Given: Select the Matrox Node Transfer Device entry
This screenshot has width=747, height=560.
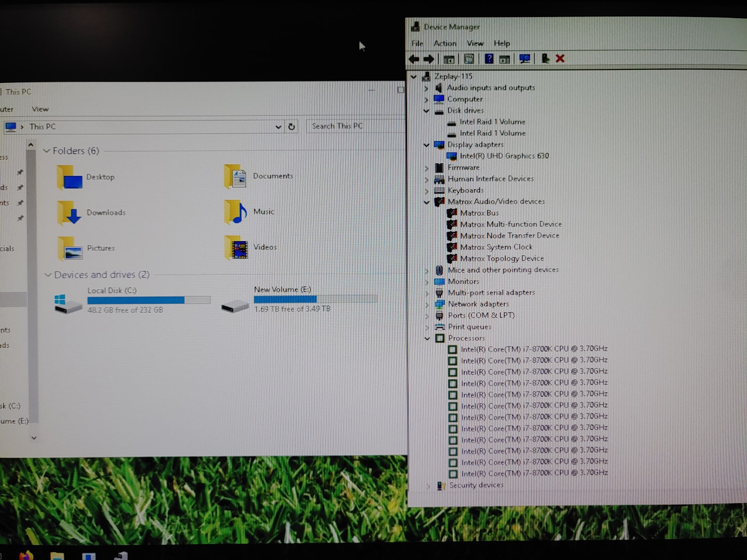Looking at the screenshot, I should click(x=509, y=235).
